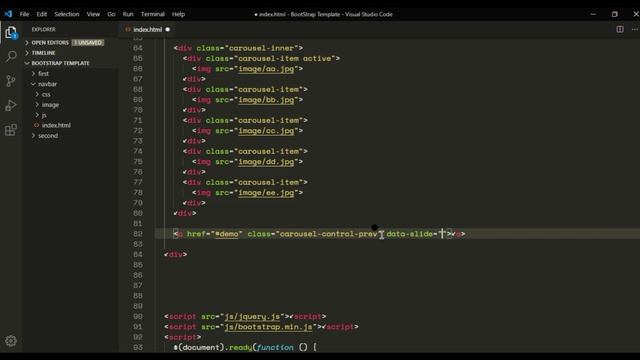Open the Help menu
The width and height of the screenshot is (640, 360).
178,14
